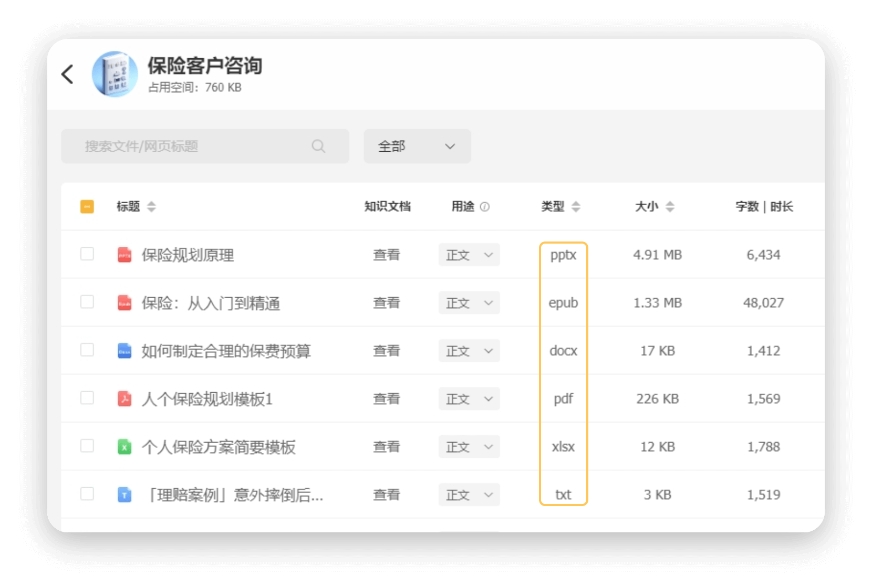Check the box for 保险规划原理
Screen dimensions: 872x588
click(x=87, y=254)
